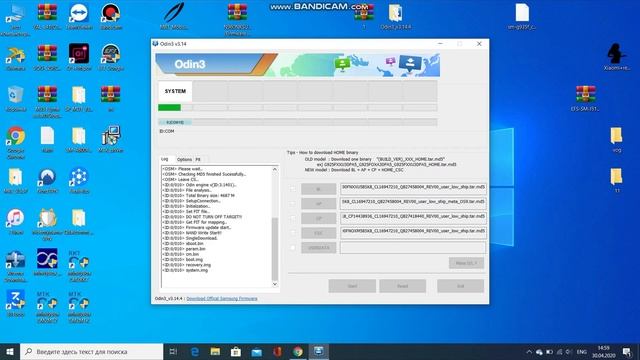
Task: Switch to the Pit tab
Action: (198, 160)
